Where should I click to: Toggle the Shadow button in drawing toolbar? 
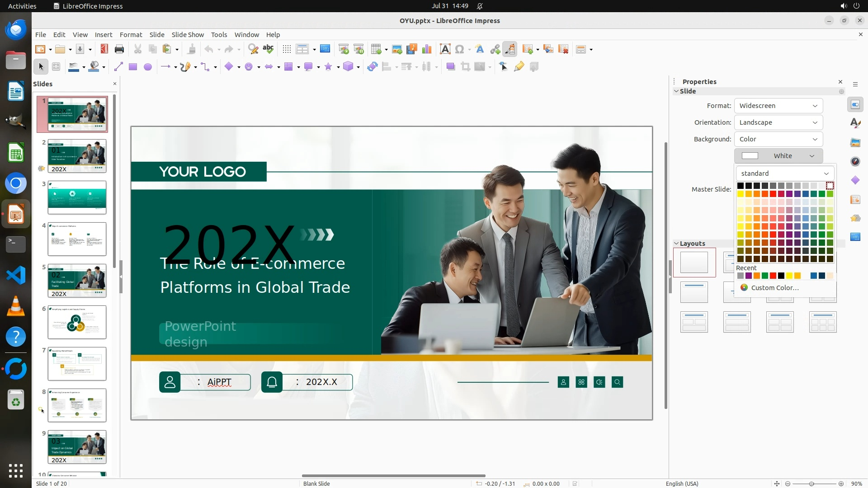click(450, 67)
